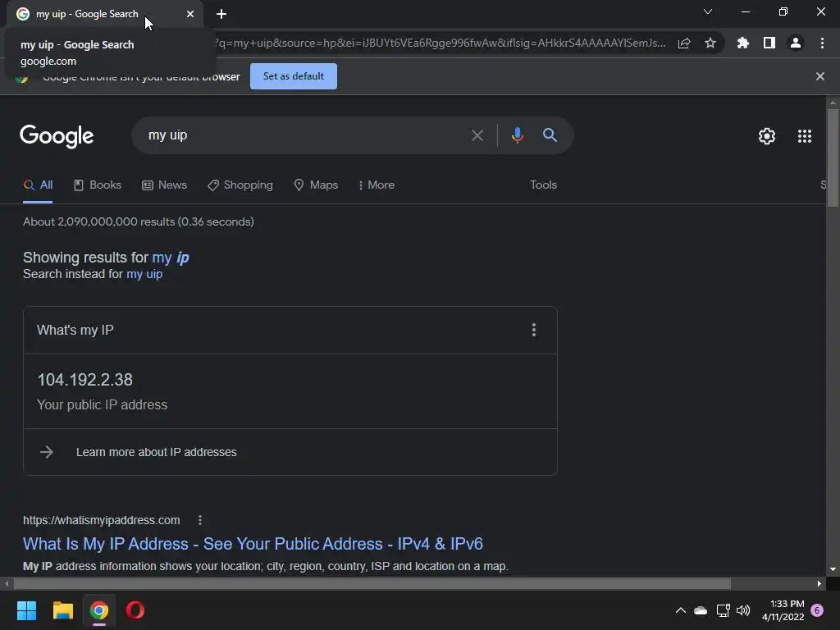Open the Windows Start menu

tap(26, 610)
